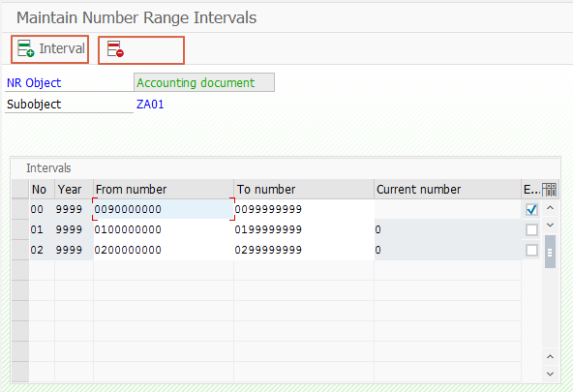Click the From number field 0100000000

(164, 229)
